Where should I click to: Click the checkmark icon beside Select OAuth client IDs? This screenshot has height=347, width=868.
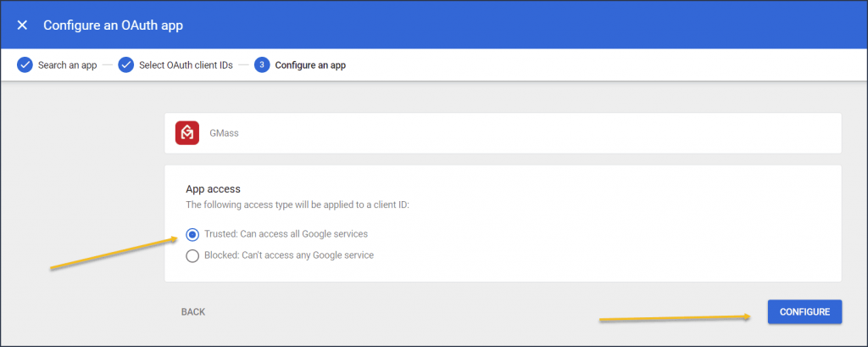tap(126, 65)
